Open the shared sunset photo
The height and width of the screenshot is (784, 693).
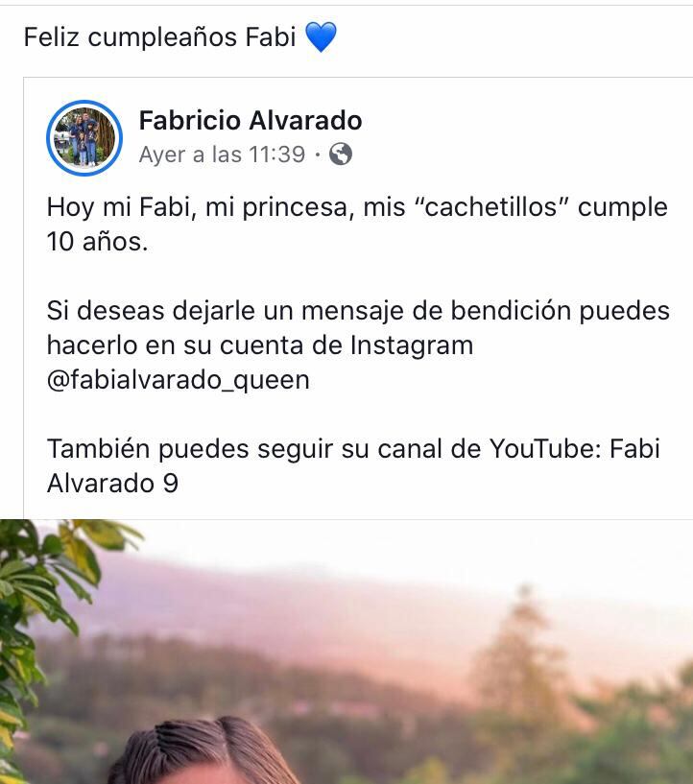[346, 652]
